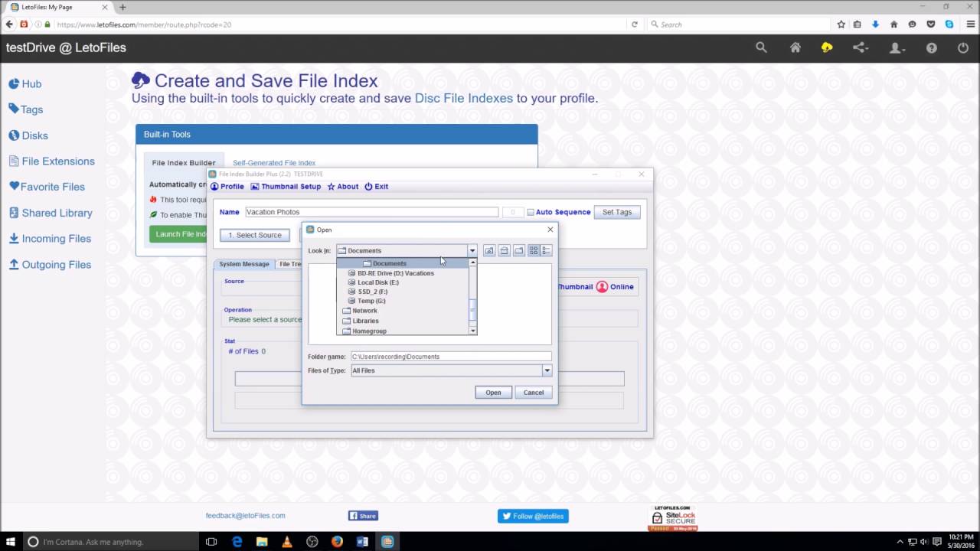The height and width of the screenshot is (551, 980).
Task: Click the yellow cloud upload icon
Action: tap(827, 47)
